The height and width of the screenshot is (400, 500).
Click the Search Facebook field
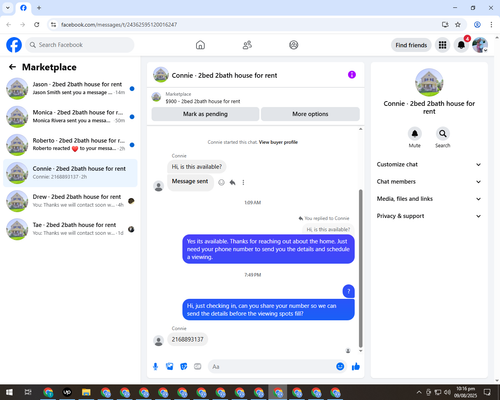pos(80,45)
